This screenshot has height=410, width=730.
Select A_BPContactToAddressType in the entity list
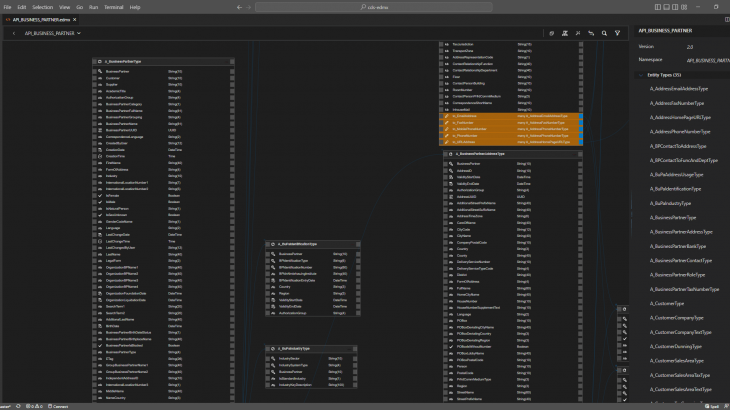click(x=678, y=146)
